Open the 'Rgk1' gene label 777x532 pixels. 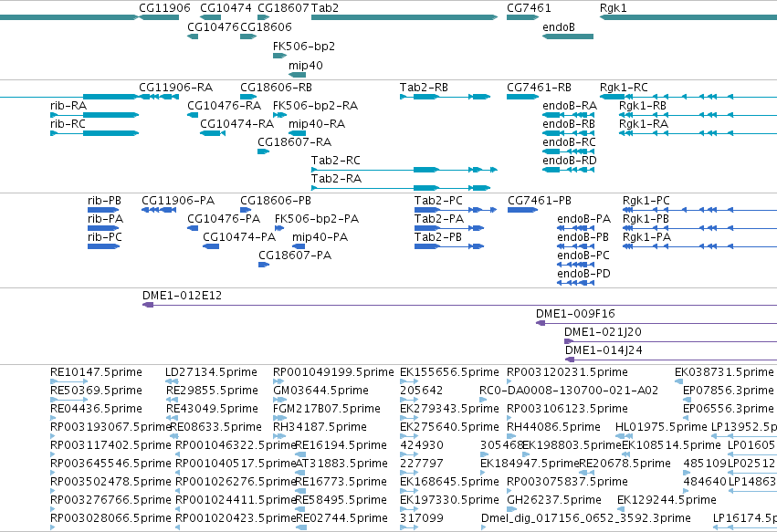(x=613, y=8)
